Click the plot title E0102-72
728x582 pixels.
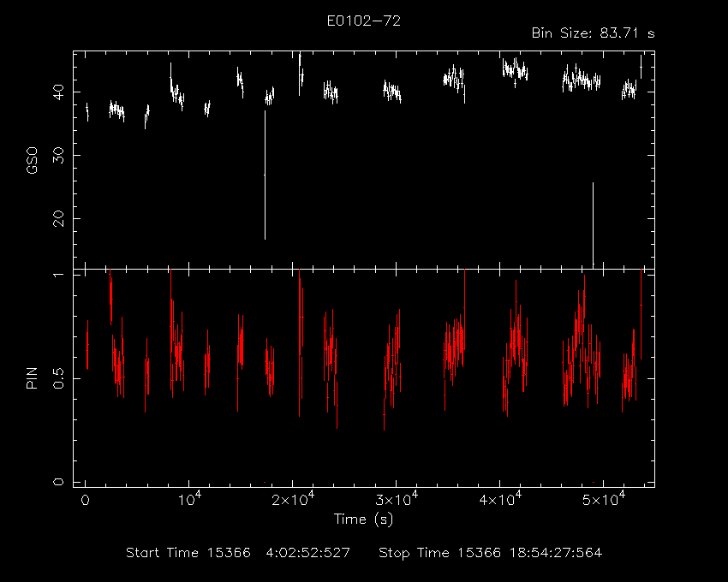click(363, 21)
